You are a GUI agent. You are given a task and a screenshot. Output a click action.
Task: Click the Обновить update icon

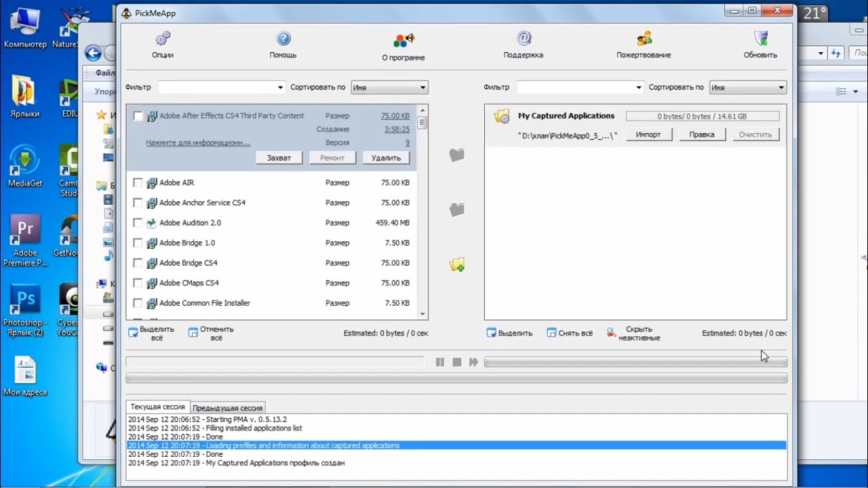[760, 39]
